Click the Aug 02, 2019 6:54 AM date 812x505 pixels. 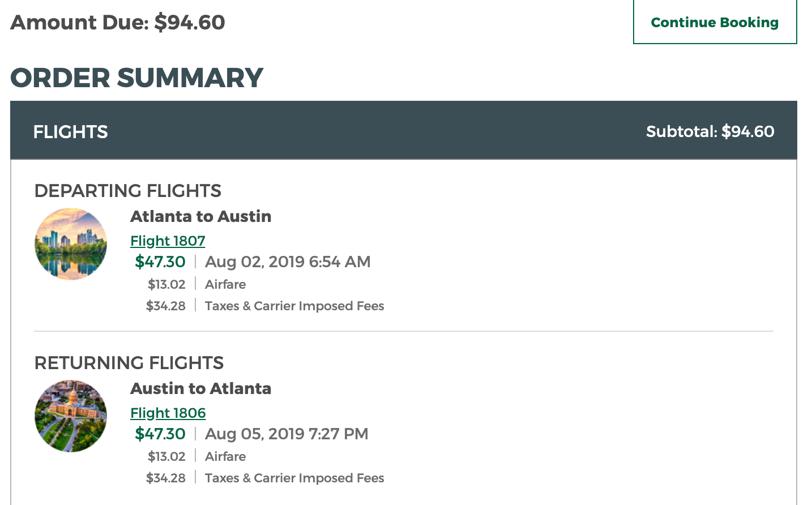tap(288, 262)
